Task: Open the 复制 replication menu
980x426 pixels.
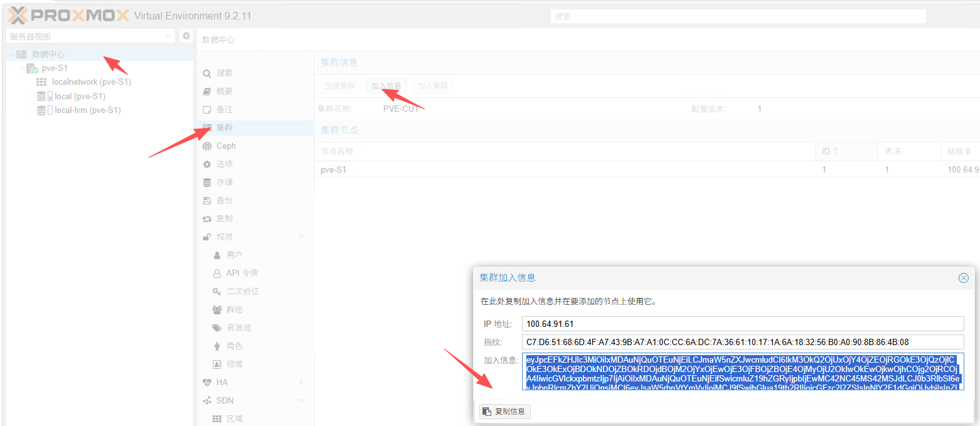Action: click(224, 219)
